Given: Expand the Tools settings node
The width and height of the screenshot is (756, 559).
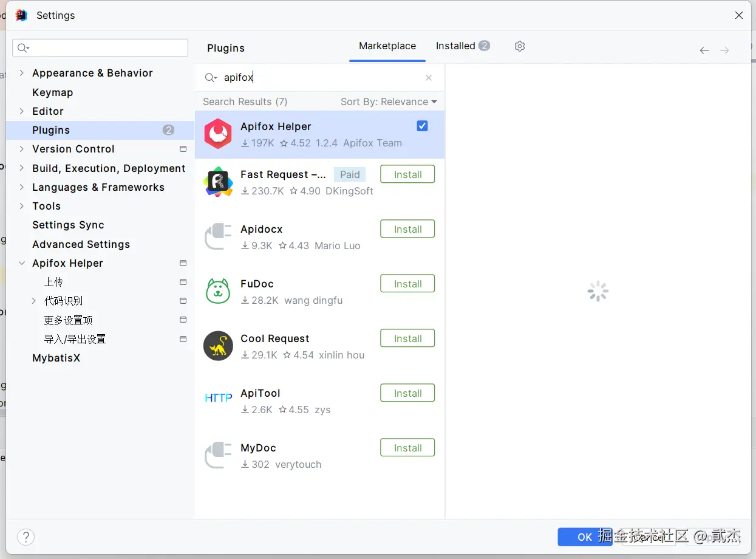Looking at the screenshot, I should click(22, 206).
